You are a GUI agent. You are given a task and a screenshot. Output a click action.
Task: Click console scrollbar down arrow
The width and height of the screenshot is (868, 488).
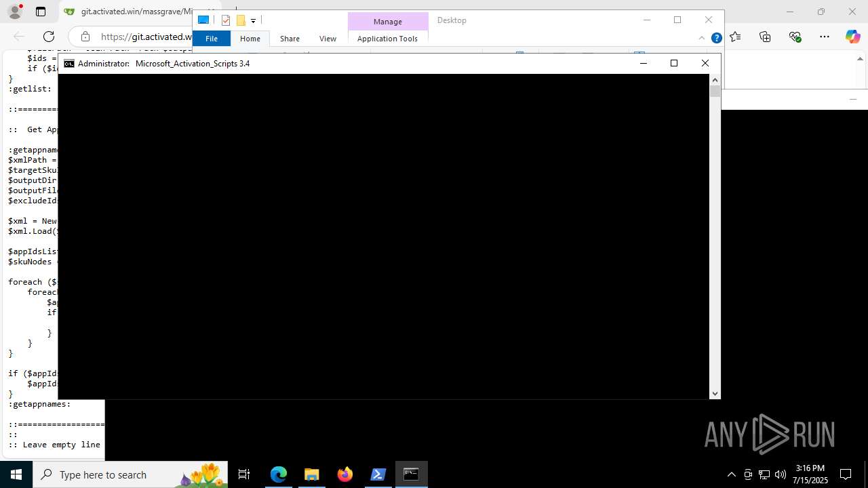tap(715, 394)
